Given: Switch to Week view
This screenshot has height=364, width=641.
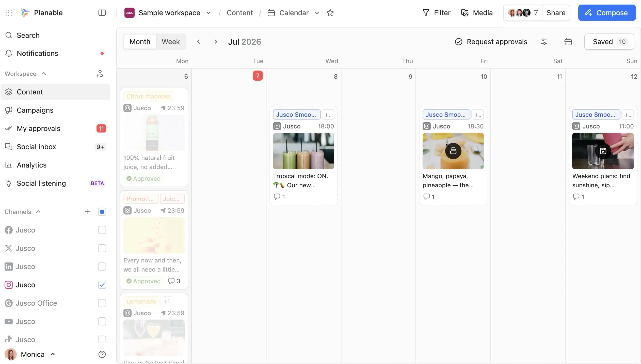Looking at the screenshot, I should [x=171, y=42].
